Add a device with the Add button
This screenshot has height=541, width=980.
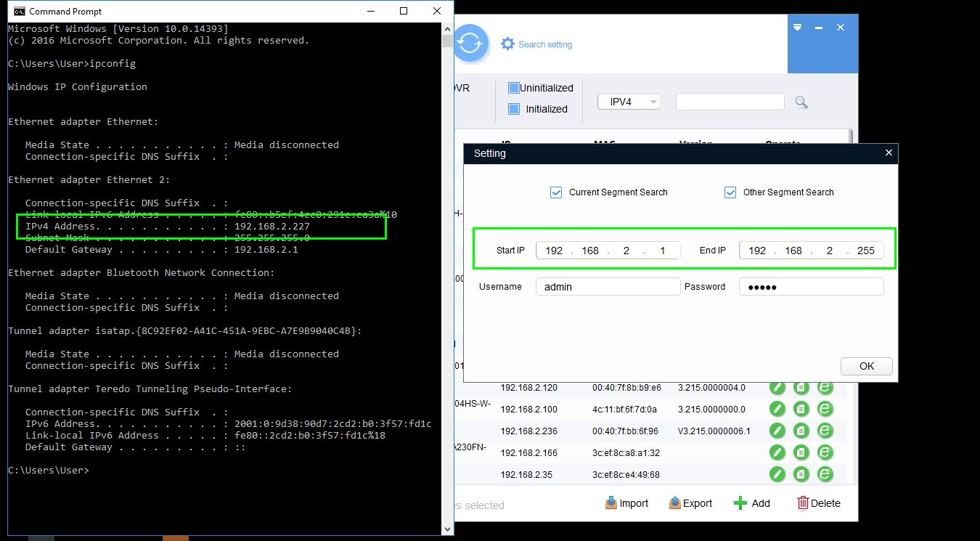click(x=752, y=503)
